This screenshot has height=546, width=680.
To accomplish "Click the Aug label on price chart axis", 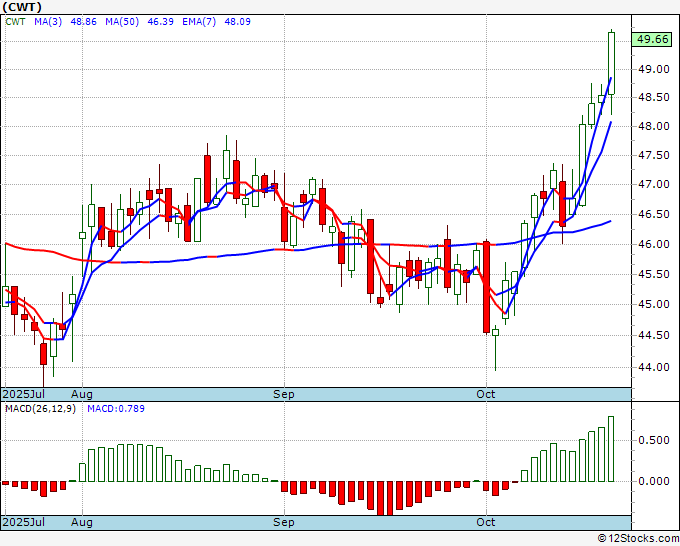I will pos(82,394).
